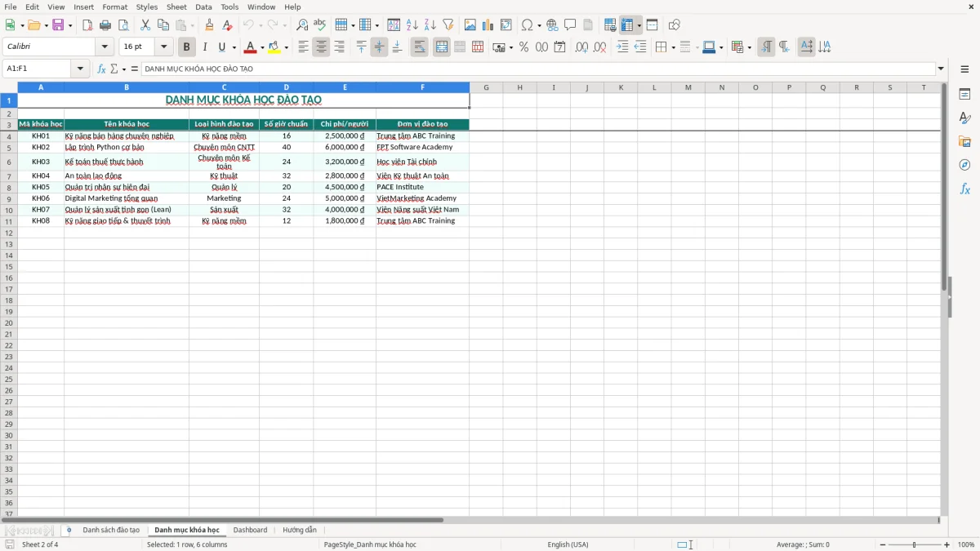Toggle Merge and Center Cells
This screenshot has height=551, width=980.
442,47
